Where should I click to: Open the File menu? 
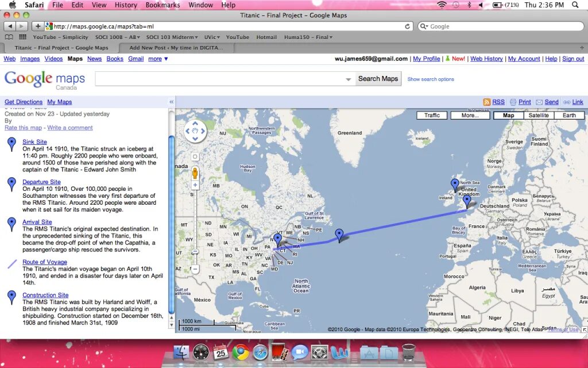coord(57,5)
